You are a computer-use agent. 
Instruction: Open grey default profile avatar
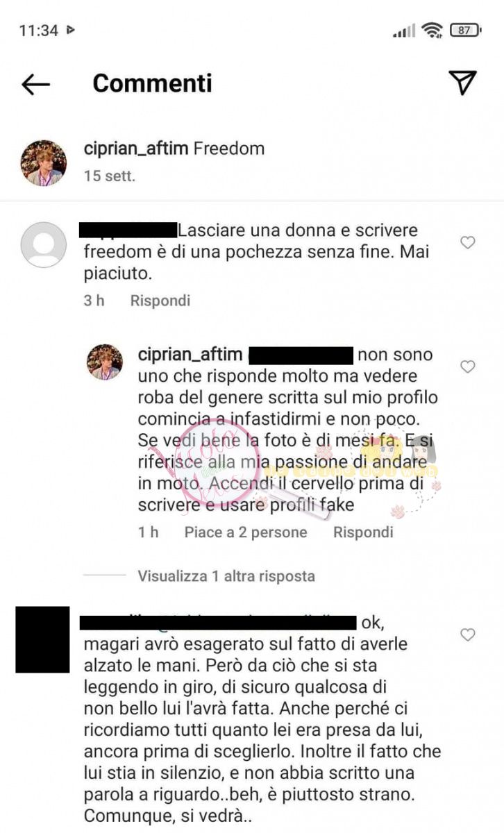coord(44,244)
